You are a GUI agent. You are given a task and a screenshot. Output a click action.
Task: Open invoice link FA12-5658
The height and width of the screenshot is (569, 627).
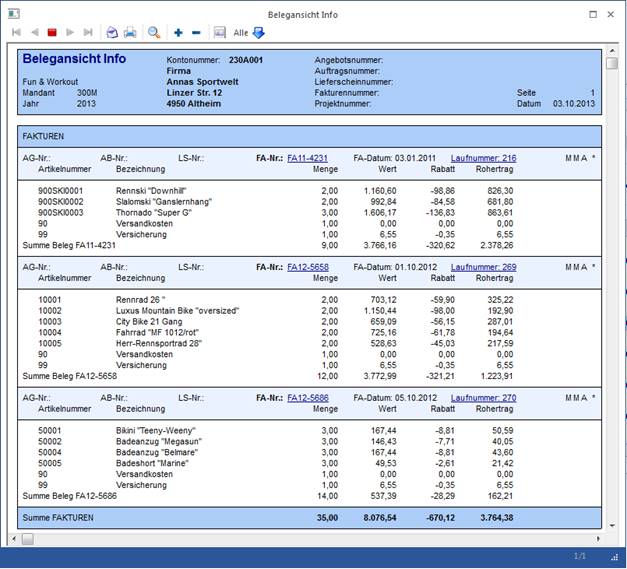pyautogui.click(x=307, y=268)
